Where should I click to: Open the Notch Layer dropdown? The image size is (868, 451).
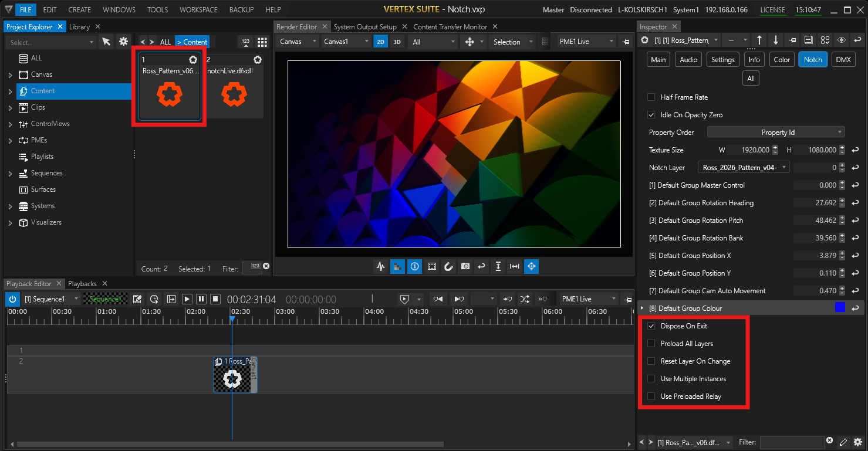coord(743,167)
